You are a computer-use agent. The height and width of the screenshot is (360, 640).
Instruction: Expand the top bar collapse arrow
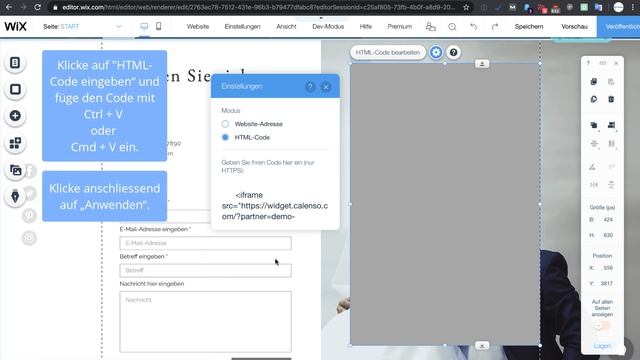[321, 18]
